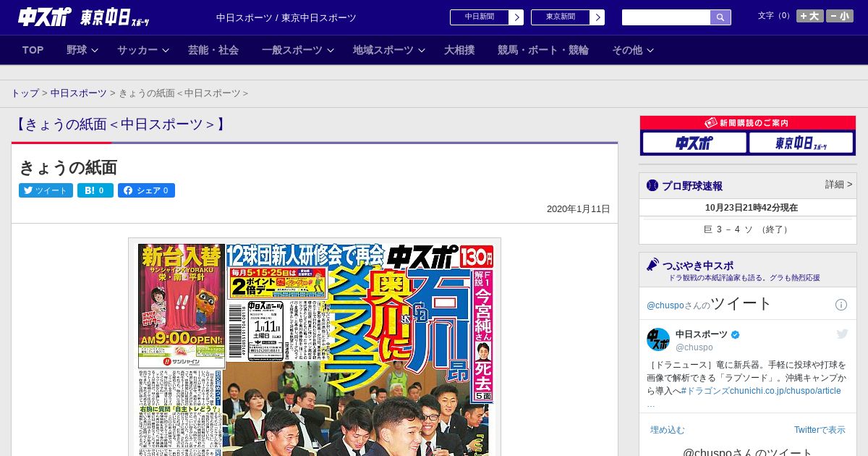This screenshot has width=868, height=456.
Task: Click the baseball icon beside プロ野球速報
Action: 652,185
